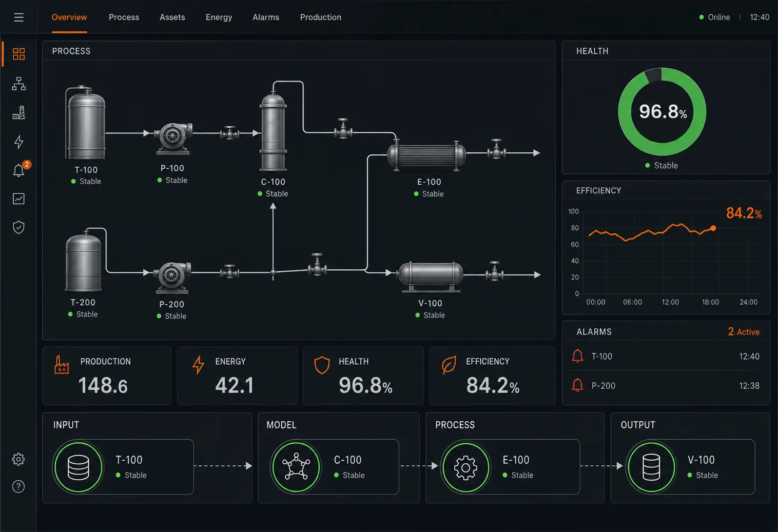The width and height of the screenshot is (778, 532).
Task: Click the orange efficiency chart endpoint marker
Action: pos(713,228)
